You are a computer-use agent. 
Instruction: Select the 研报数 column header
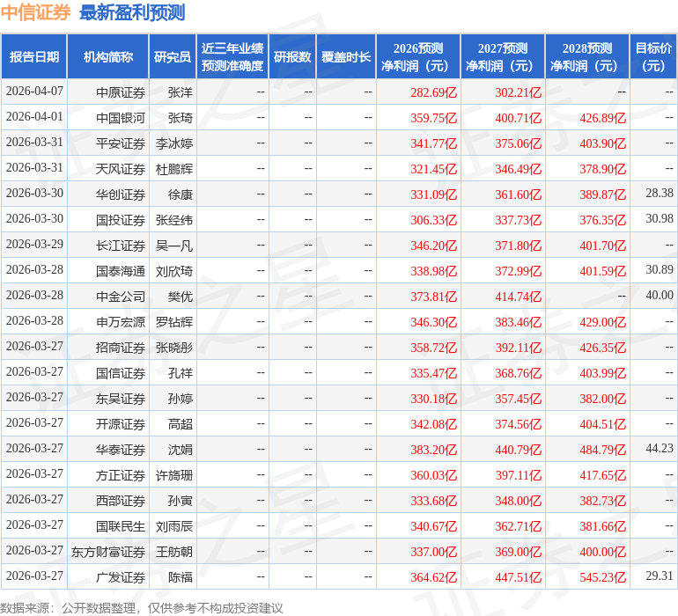coord(292,57)
